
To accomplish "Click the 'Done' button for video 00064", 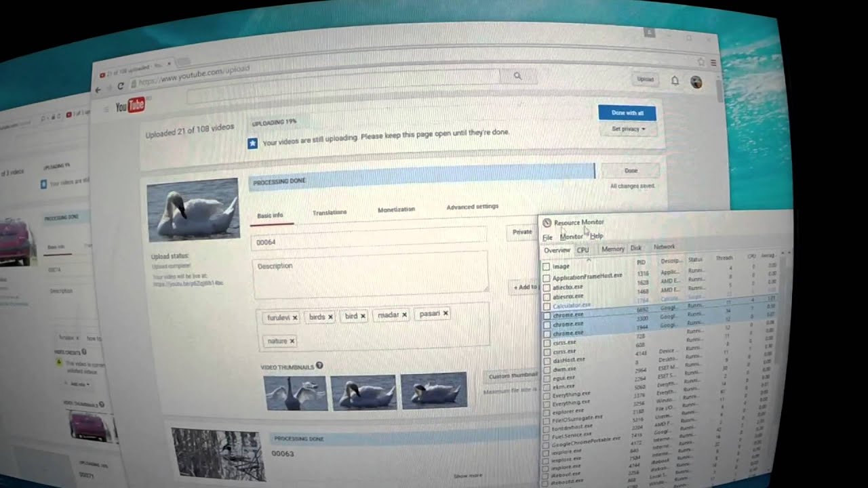I will point(631,171).
